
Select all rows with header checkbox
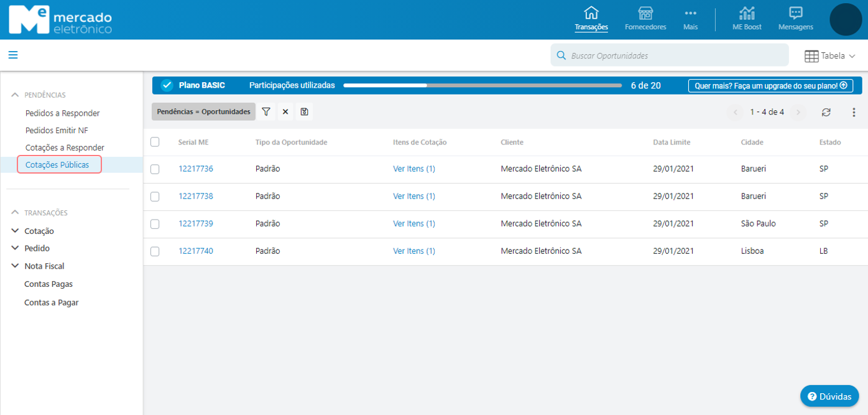tap(155, 142)
